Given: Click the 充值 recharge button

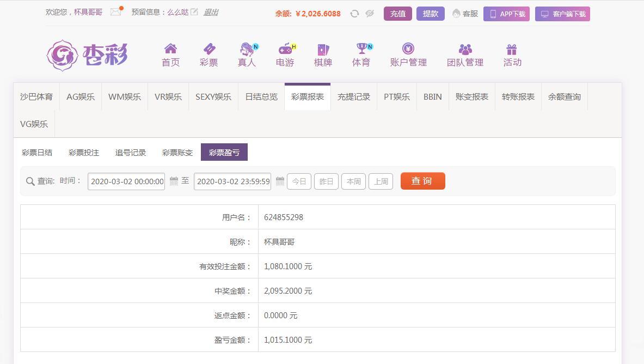Looking at the screenshot, I should coord(397,14).
